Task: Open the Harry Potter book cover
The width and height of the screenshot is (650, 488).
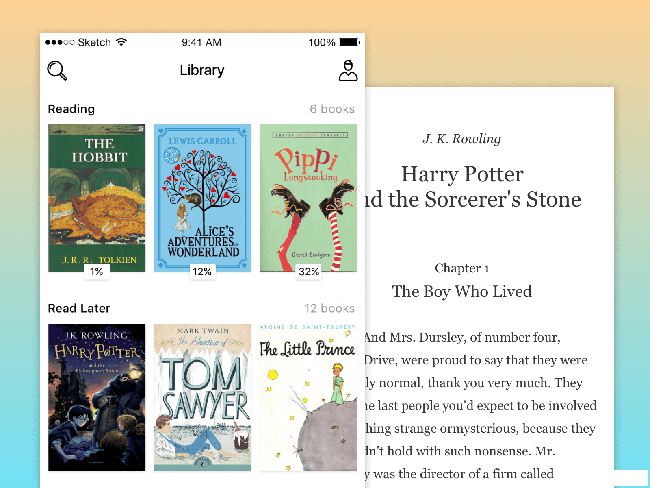Action: (97, 397)
